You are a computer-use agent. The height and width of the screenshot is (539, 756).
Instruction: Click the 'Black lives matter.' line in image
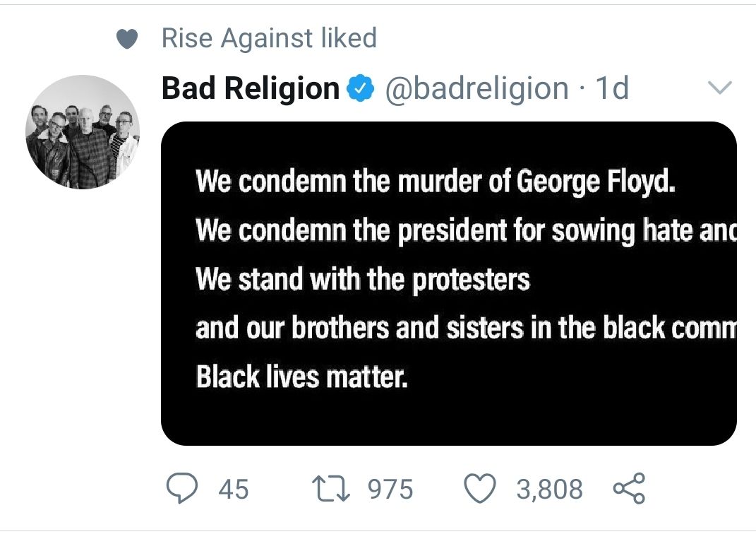click(x=302, y=377)
